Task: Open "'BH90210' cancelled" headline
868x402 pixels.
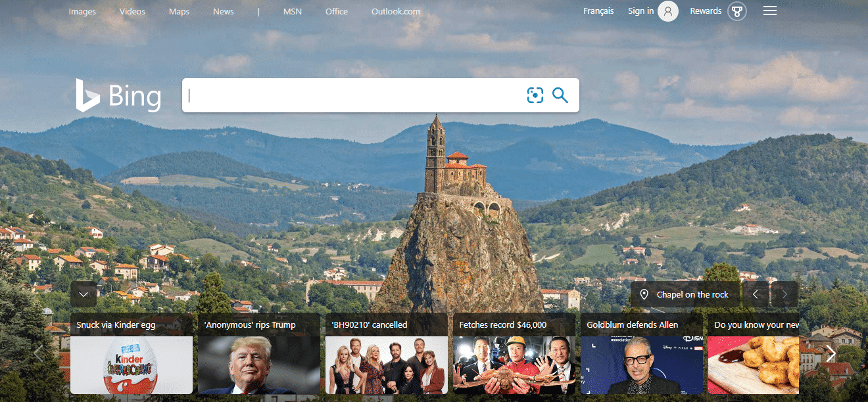Action: click(370, 324)
